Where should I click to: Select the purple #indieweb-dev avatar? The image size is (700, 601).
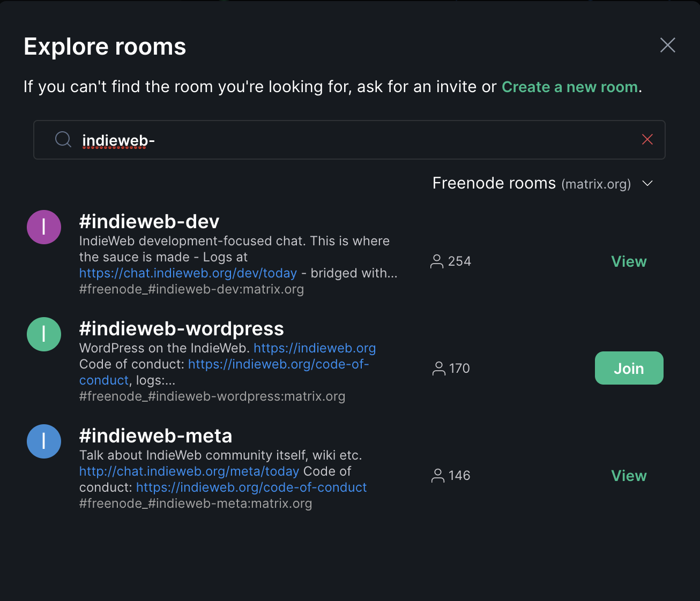pyautogui.click(x=44, y=227)
